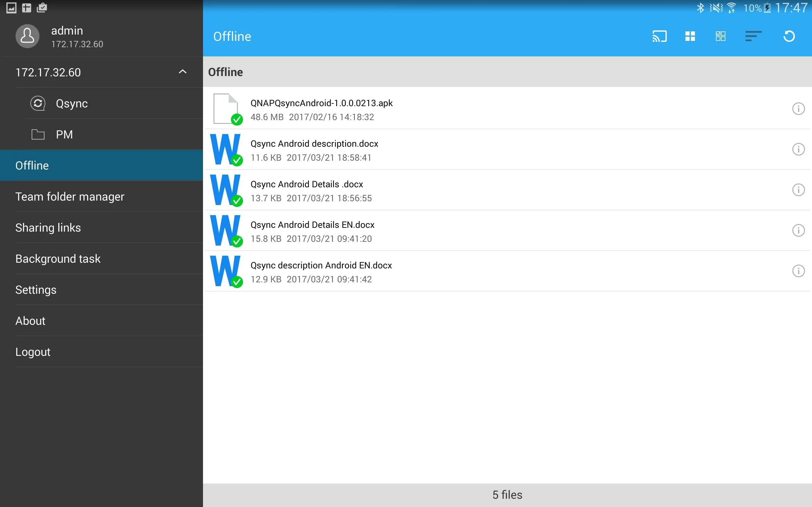The image size is (812, 507).
Task: Switch to grid view layout
Action: tap(691, 35)
